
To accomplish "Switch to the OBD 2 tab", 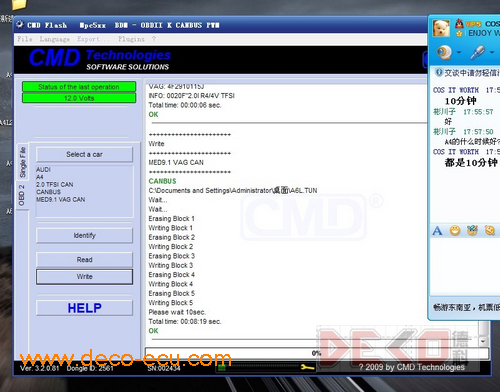I will [22, 195].
